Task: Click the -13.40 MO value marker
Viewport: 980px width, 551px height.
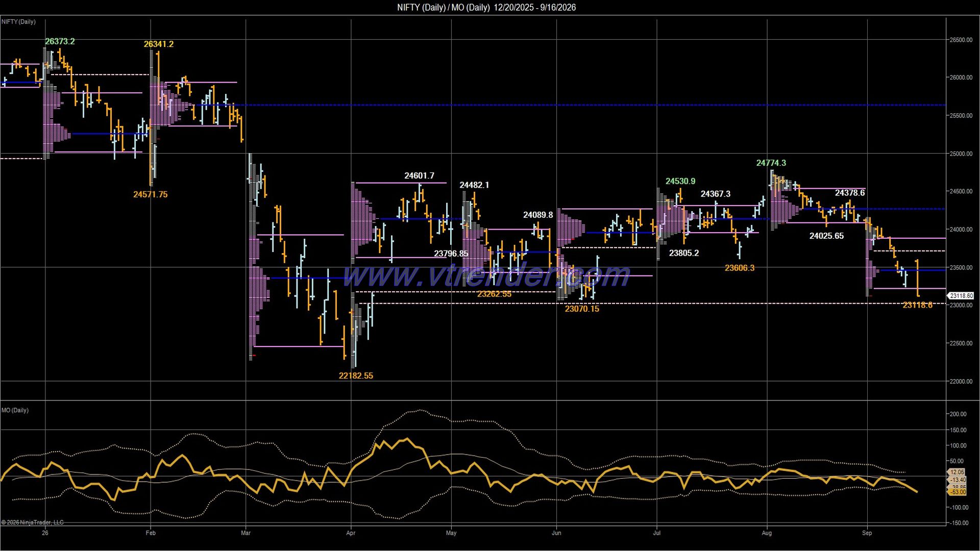Action: 957,480
